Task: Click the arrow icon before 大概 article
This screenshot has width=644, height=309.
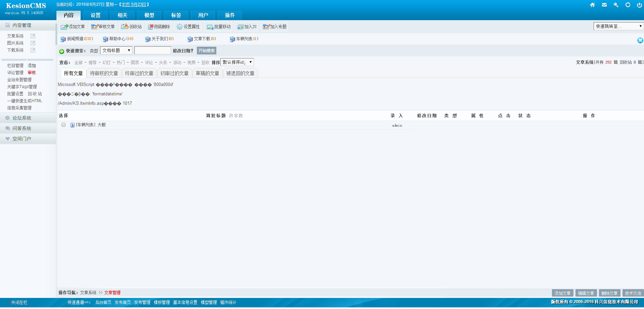Action: coord(72,125)
